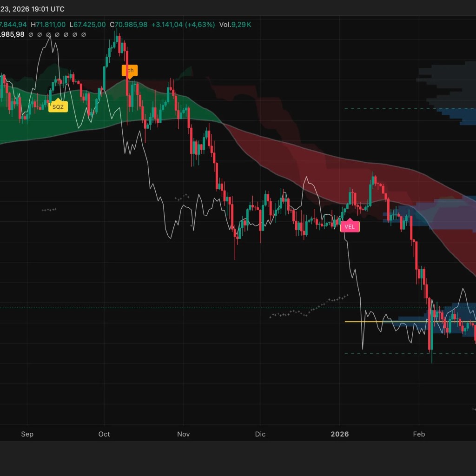Click the pink VEL signal label
Viewport: 476px width, 476px height.
[350, 226]
